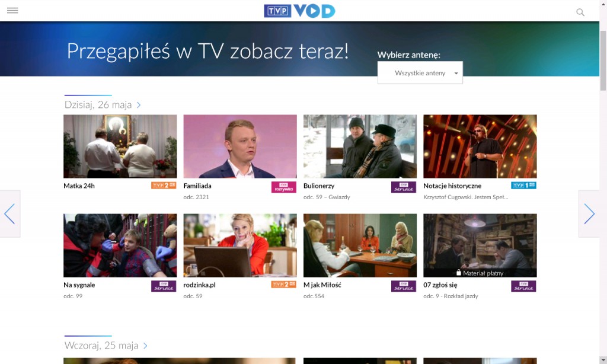The height and width of the screenshot is (364, 607).
Task: Open the paid 07 zgłoś się thumbnail
Action: tap(480, 245)
